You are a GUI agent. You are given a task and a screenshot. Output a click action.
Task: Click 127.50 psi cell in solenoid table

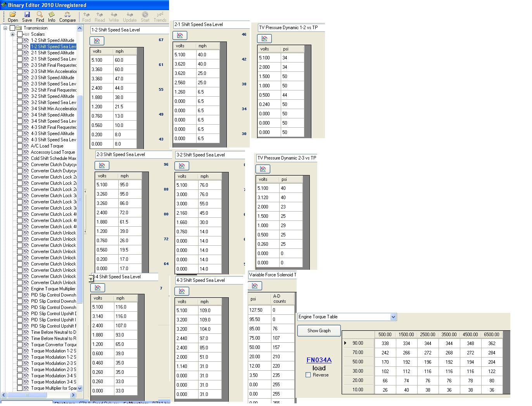click(259, 310)
